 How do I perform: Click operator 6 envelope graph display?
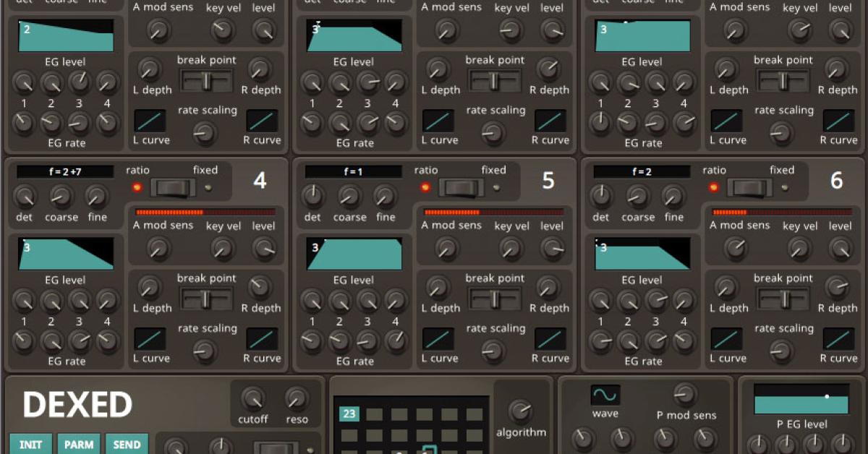tap(642, 253)
